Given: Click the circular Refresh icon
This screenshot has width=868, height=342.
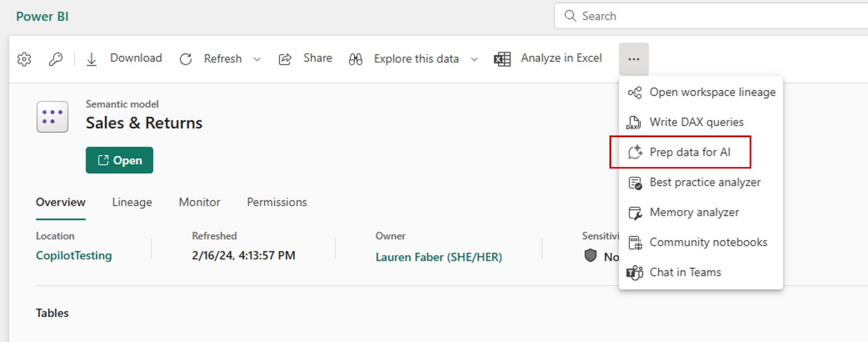Looking at the screenshot, I should click(186, 59).
